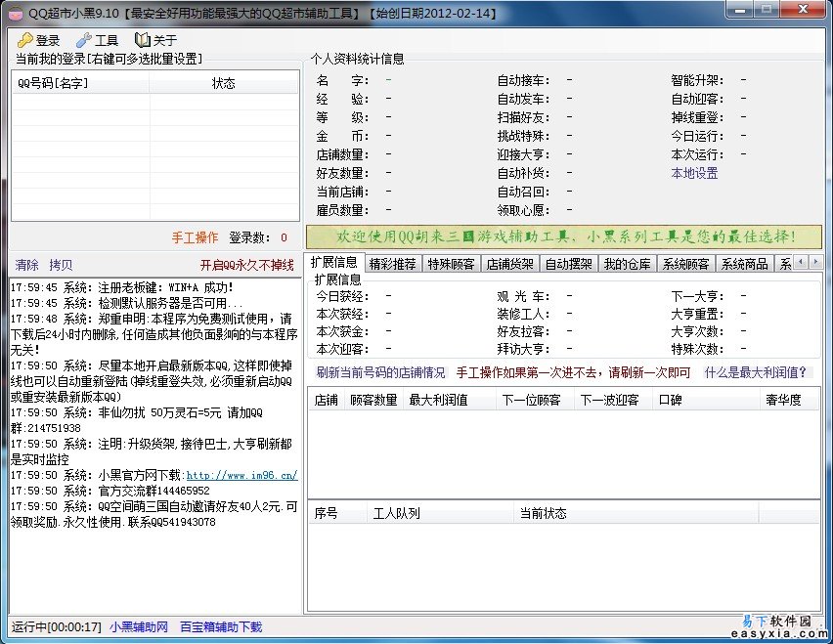Open the 特殊顾客 tab

tap(451, 264)
